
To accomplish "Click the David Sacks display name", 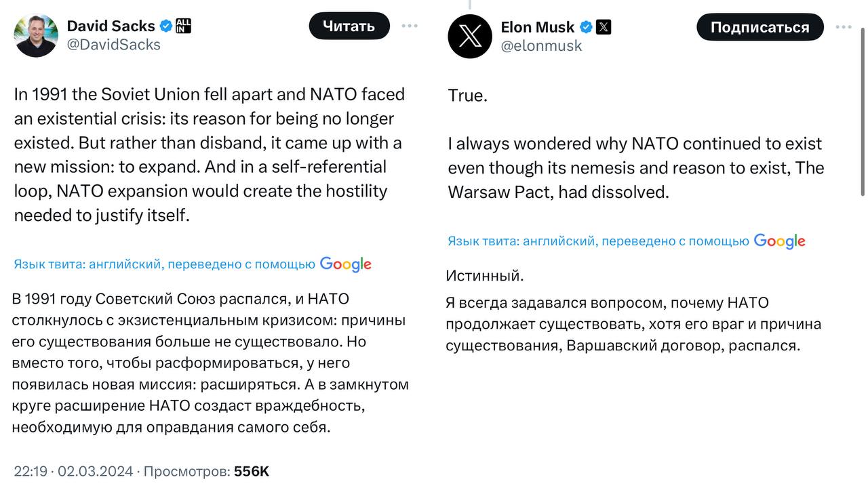I will [x=111, y=26].
